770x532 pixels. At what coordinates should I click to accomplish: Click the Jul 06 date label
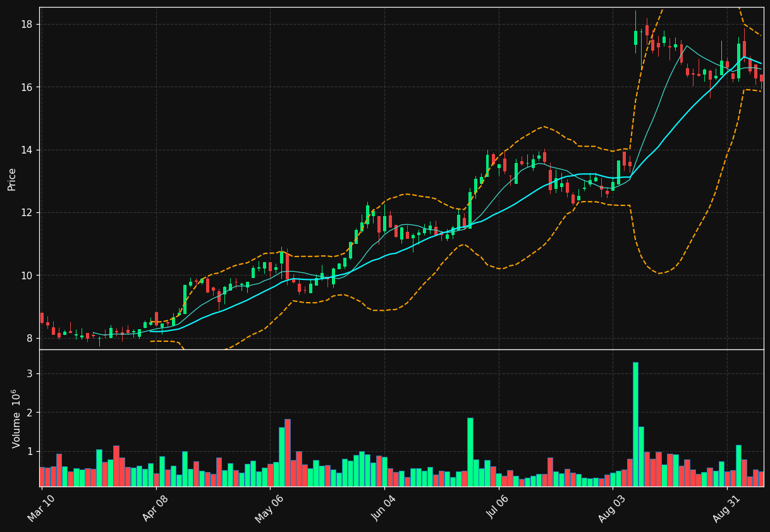click(498, 508)
